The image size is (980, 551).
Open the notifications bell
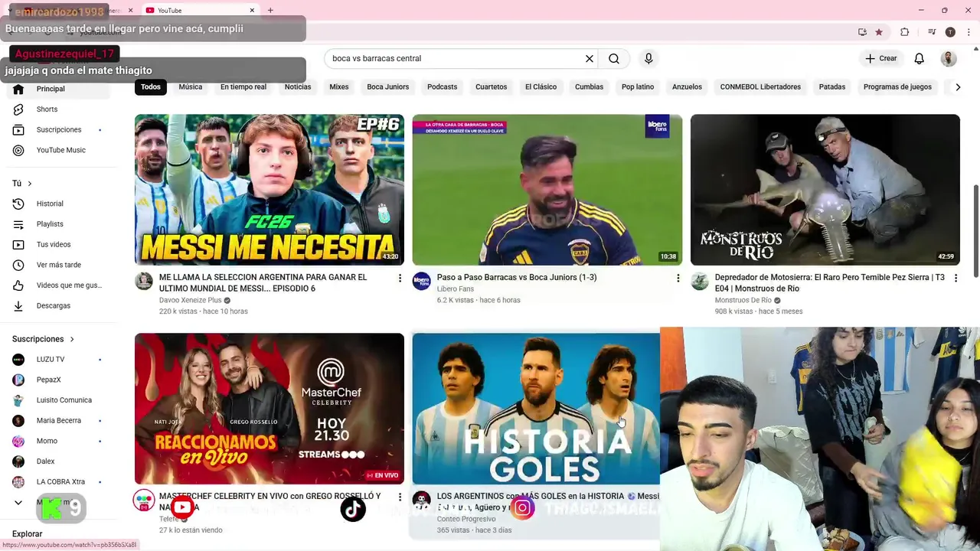(920, 58)
